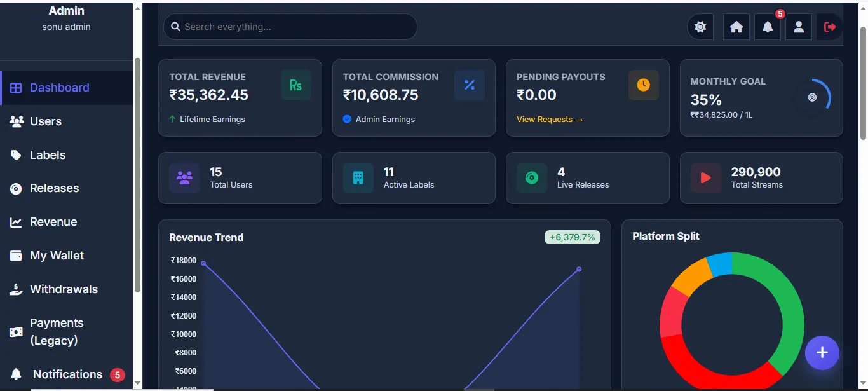This screenshot has width=868, height=391.
Task: Click the Platform Split heading
Action: (666, 236)
